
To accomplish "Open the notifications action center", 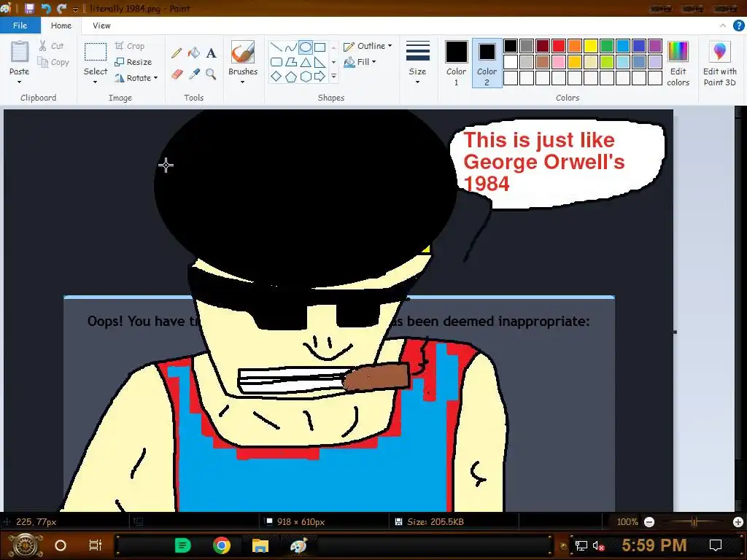I will point(716,545).
